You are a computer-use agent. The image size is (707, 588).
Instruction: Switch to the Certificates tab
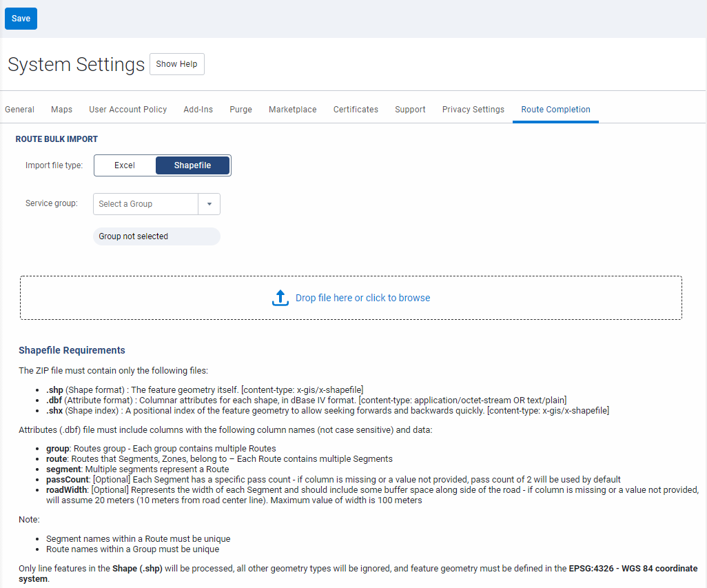pos(356,110)
